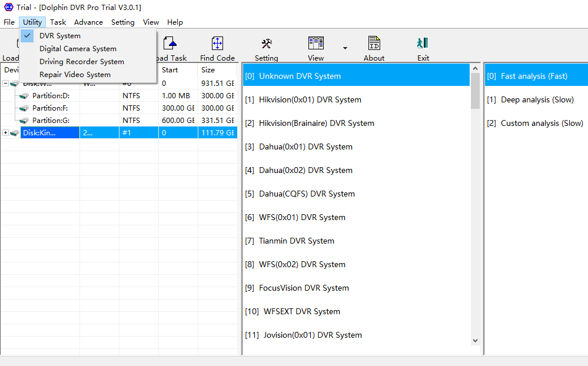Click the 331.51 GB size cell
The width and height of the screenshot is (588, 366).
click(x=218, y=121)
